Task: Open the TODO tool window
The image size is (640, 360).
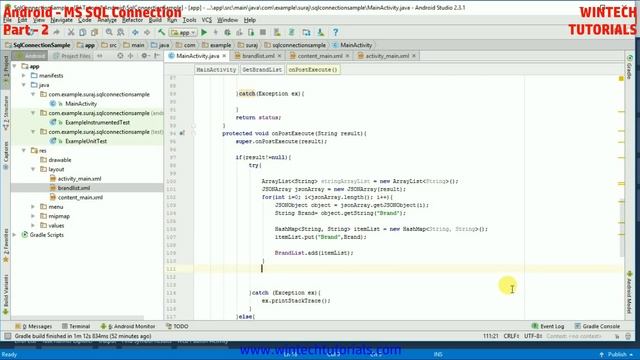Action: [177, 326]
